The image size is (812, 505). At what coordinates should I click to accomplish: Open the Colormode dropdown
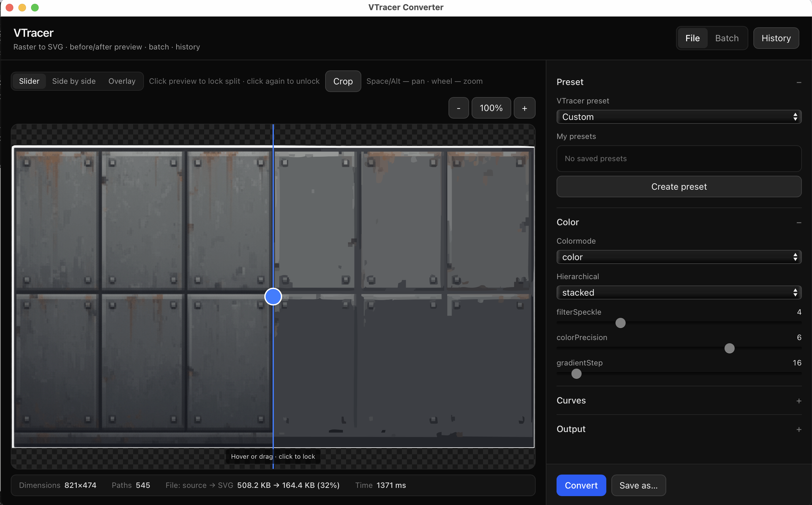pyautogui.click(x=679, y=257)
